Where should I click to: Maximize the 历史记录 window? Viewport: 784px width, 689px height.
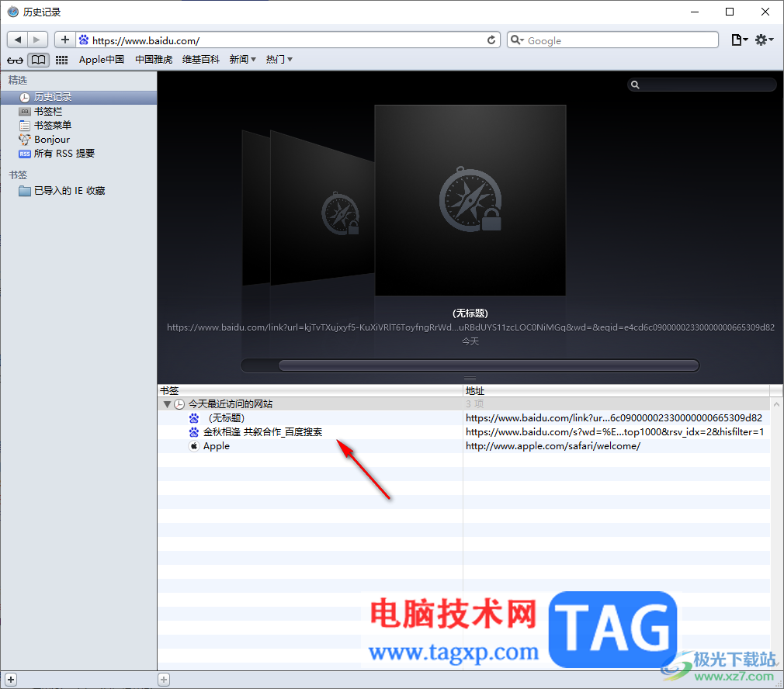point(730,12)
